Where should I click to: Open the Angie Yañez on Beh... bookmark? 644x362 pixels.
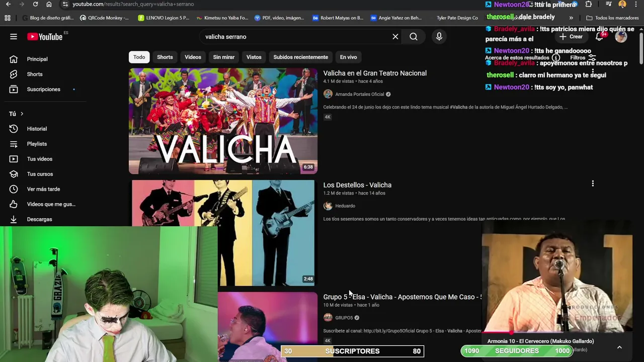point(396,18)
